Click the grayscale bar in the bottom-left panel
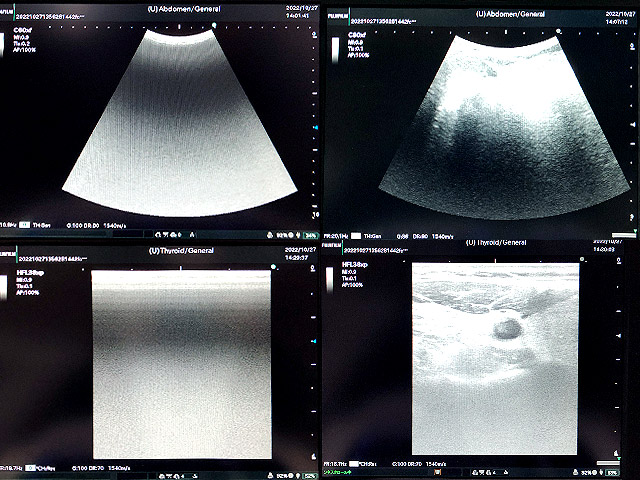The image size is (640, 480). tap(2, 287)
